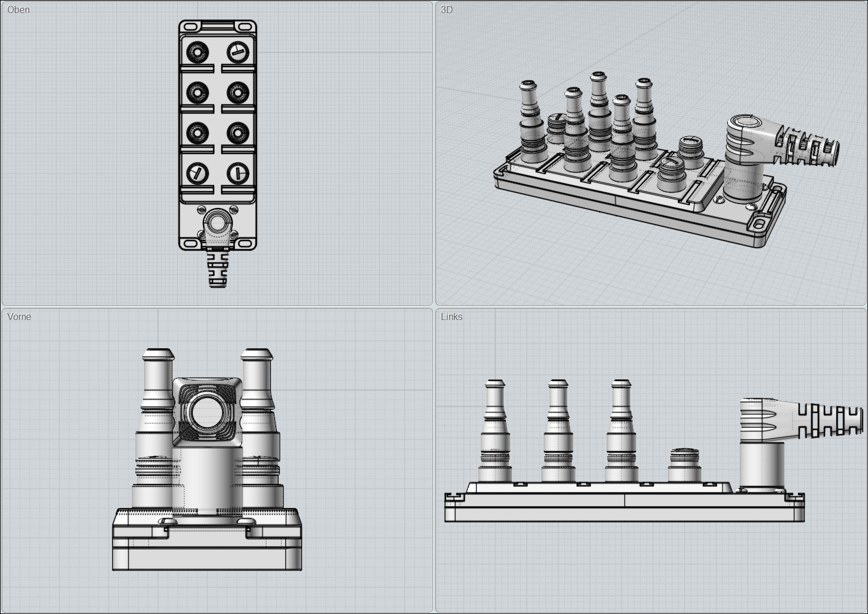Select the 3D viewport title

[447, 9]
